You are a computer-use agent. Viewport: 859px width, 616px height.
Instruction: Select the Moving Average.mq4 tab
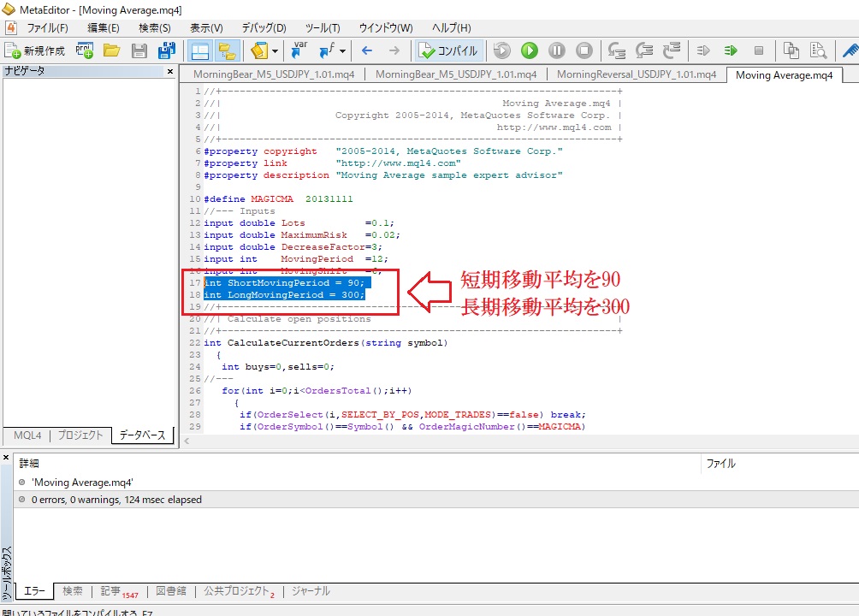(784, 75)
